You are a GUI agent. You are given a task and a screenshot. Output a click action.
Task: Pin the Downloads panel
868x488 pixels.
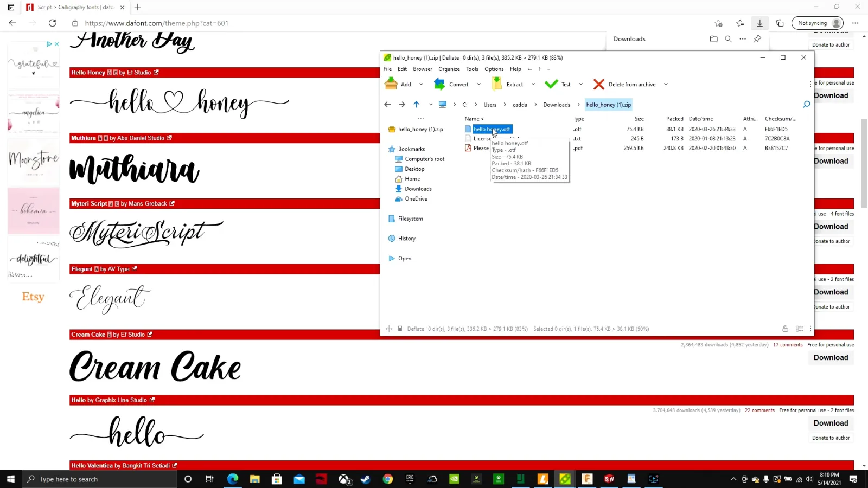(x=757, y=39)
